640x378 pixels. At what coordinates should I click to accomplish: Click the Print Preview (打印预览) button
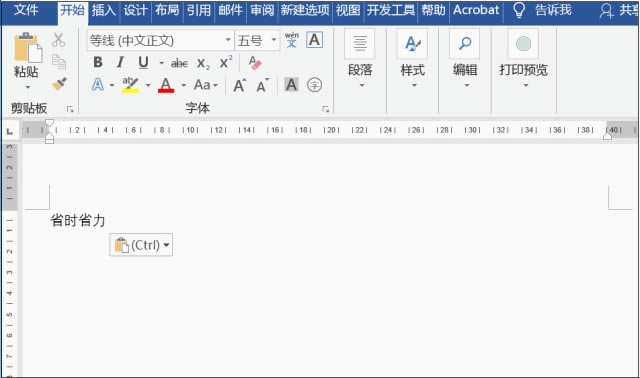pyautogui.click(x=524, y=60)
